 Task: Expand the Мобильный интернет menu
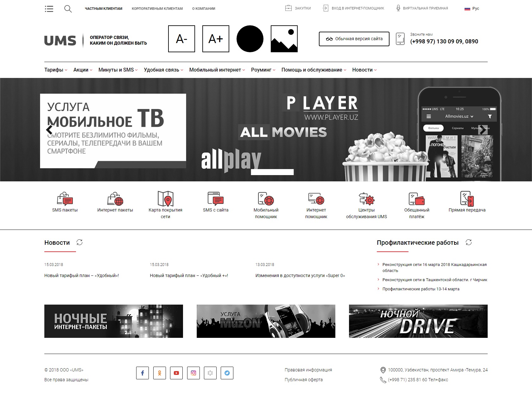coord(217,70)
